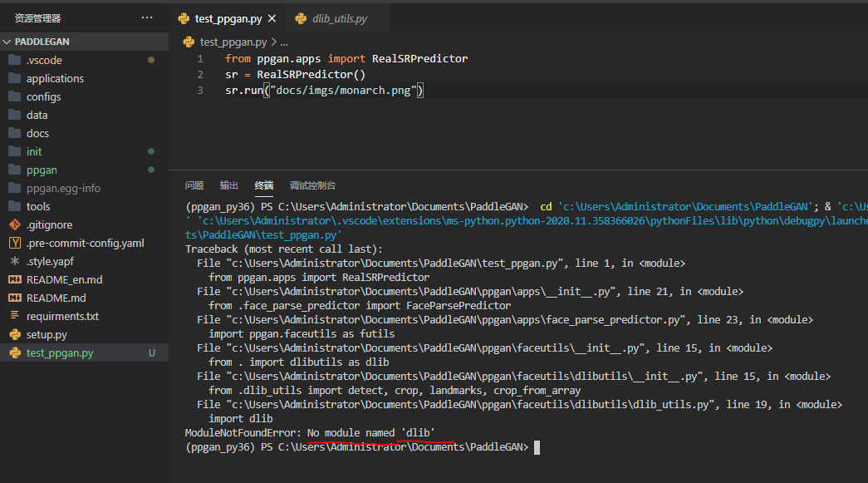Select the 终端 (Terminal) panel tab
Screen dimensions: 868x483
point(263,185)
